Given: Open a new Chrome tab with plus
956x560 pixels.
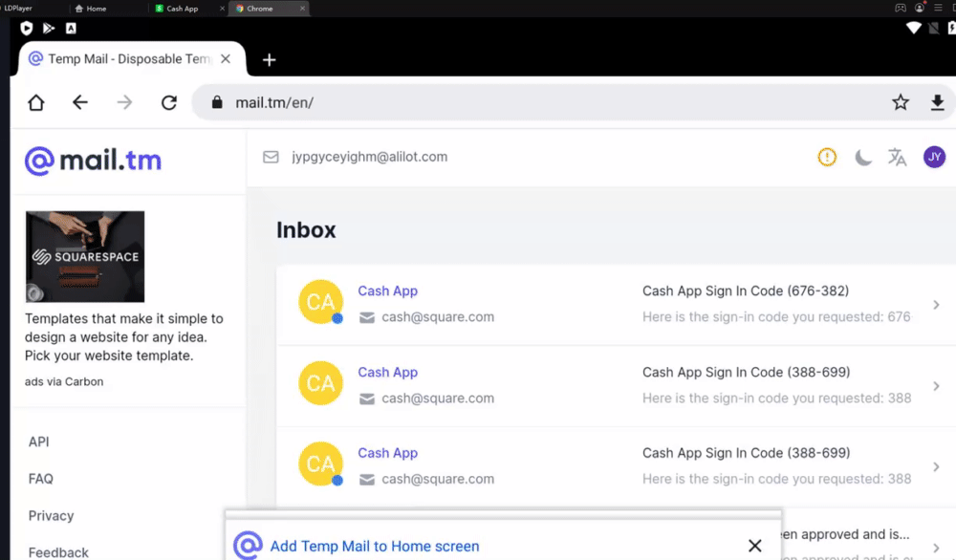Looking at the screenshot, I should pos(269,59).
